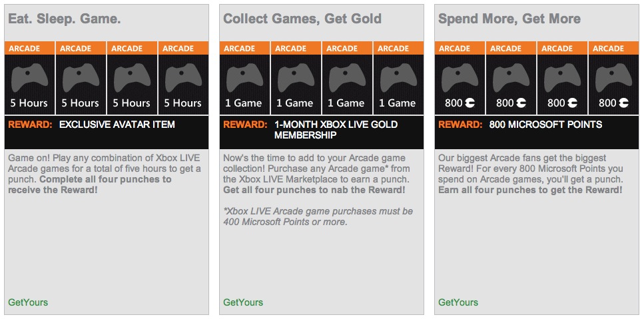Screen dimensions: 644x319
Task: Select the second 5 Hours Arcade punch
Action: [x=81, y=78]
